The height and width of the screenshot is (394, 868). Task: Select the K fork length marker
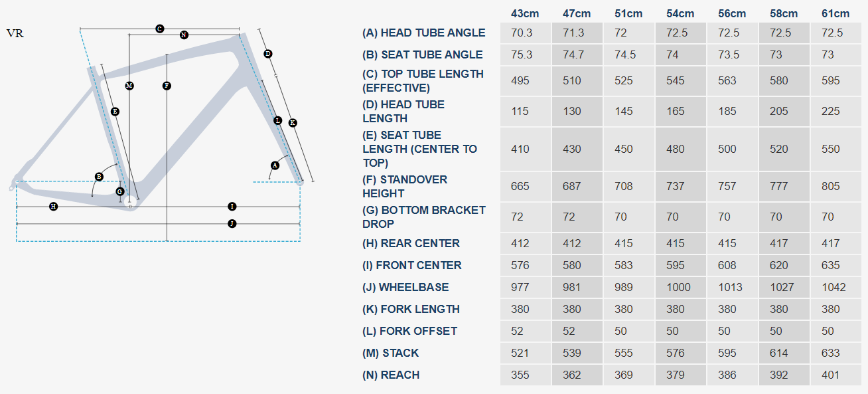tap(293, 123)
